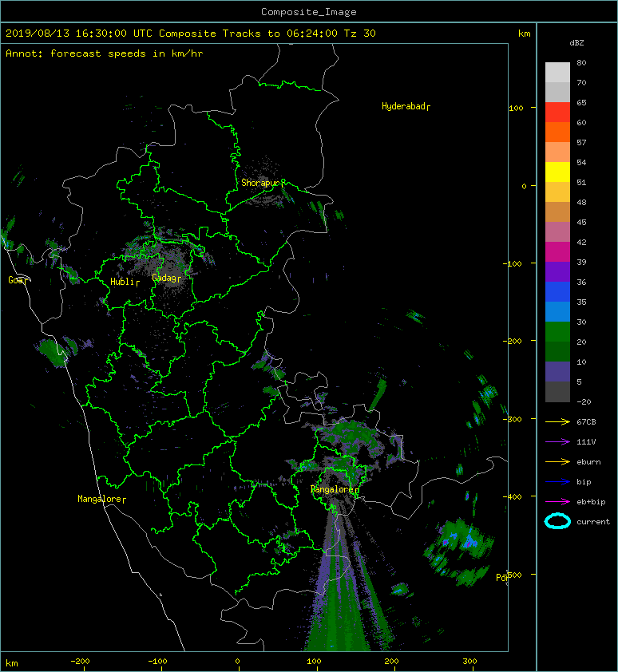Viewport: 618px width, 672px height.
Task: Pick the dark green 20-10 dBZ swatch
Action: point(557,351)
